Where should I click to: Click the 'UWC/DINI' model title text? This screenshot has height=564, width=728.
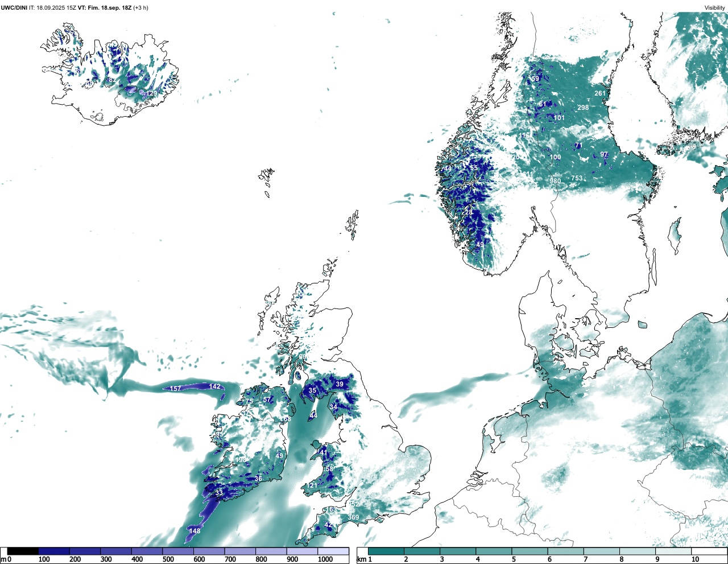(x=14, y=8)
